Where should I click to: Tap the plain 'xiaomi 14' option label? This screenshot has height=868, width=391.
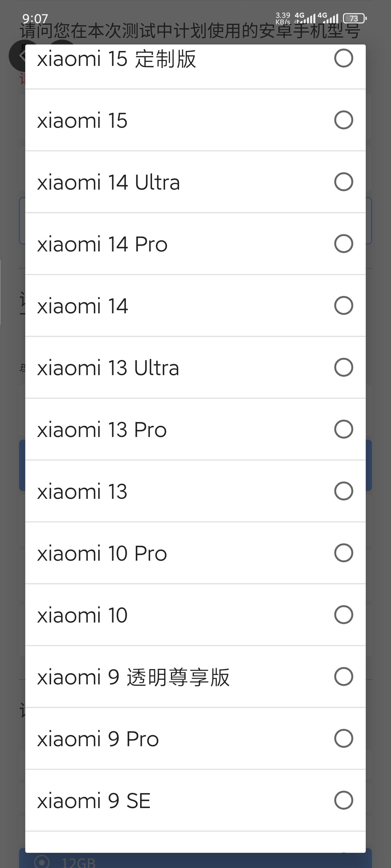pos(82,306)
